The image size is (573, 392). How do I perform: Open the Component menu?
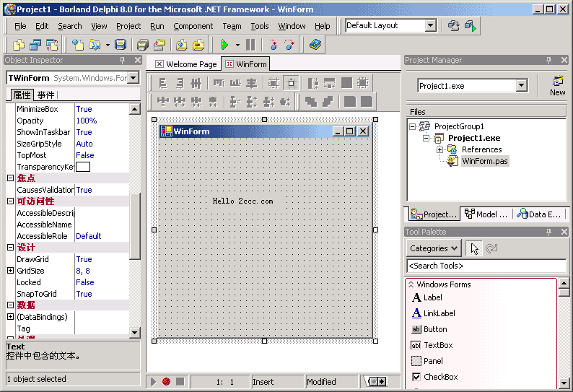click(193, 26)
